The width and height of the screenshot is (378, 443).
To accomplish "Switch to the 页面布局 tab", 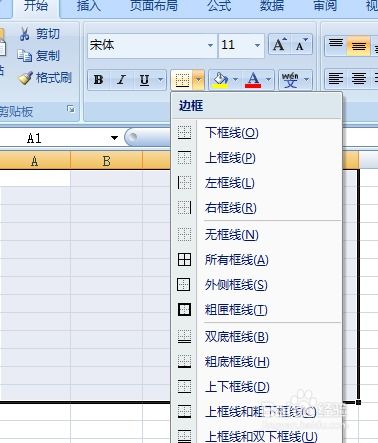I will tap(154, 6).
